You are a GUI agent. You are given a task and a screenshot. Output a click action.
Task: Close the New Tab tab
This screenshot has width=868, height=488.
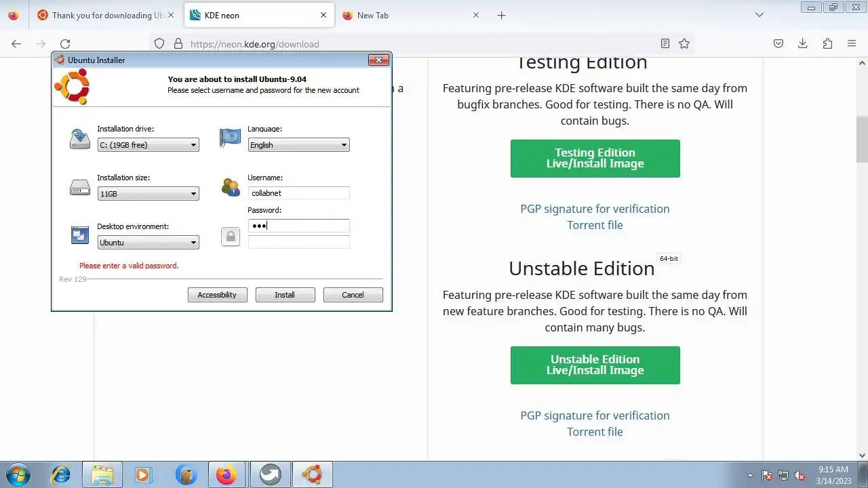476,15
